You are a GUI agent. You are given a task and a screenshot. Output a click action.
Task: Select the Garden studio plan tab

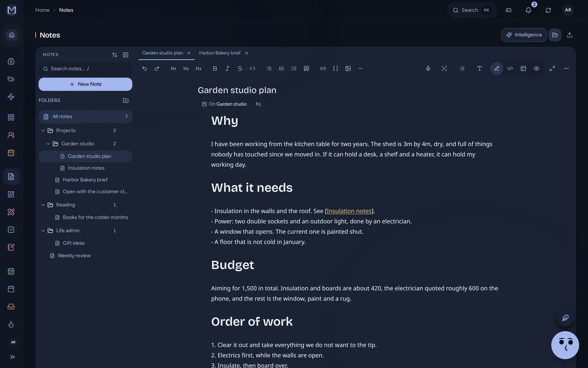tap(162, 53)
